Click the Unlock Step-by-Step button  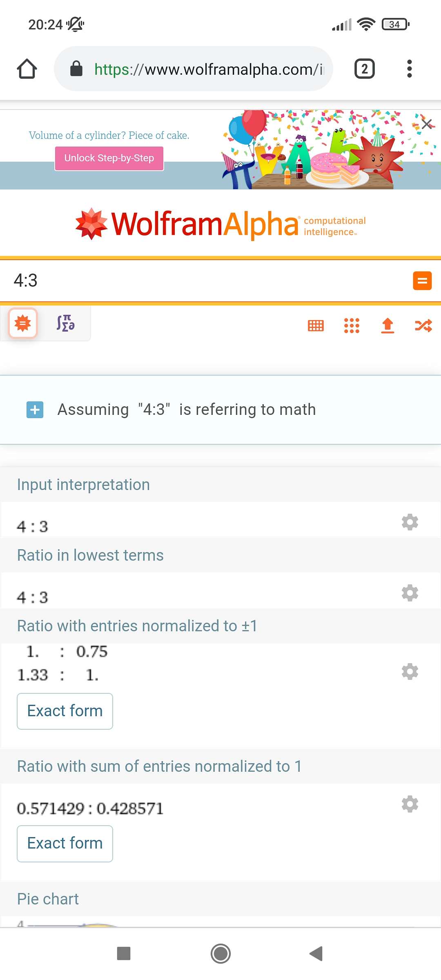[x=109, y=158]
